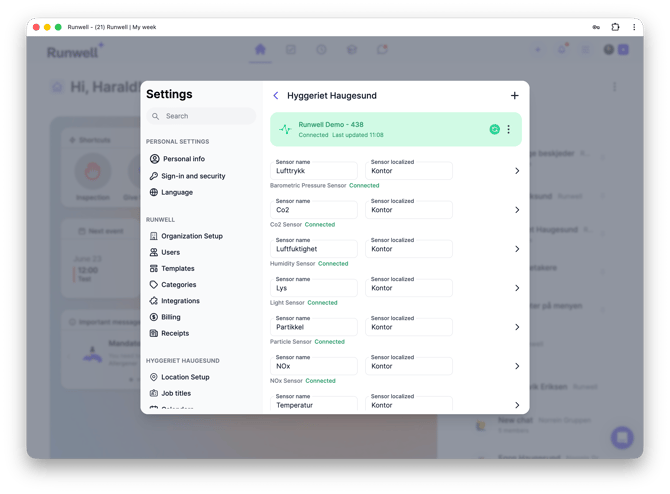Open the tasks checkbox icon in top navigation

(x=291, y=50)
